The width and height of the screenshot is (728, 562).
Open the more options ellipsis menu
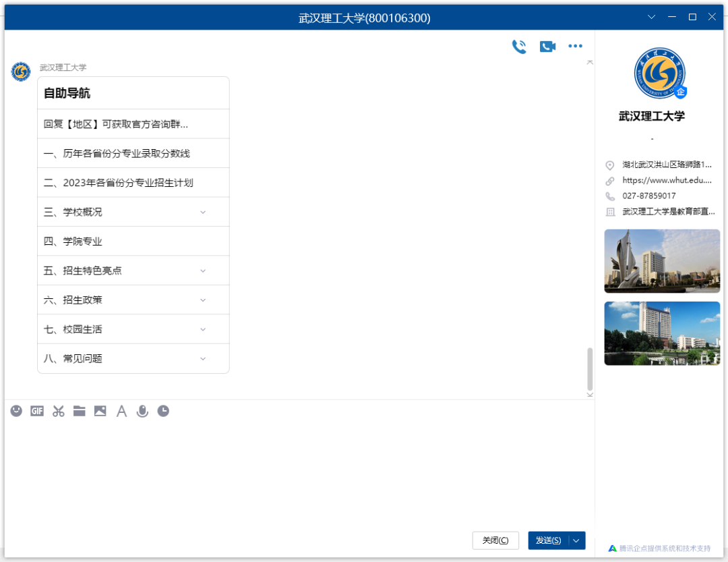(575, 47)
